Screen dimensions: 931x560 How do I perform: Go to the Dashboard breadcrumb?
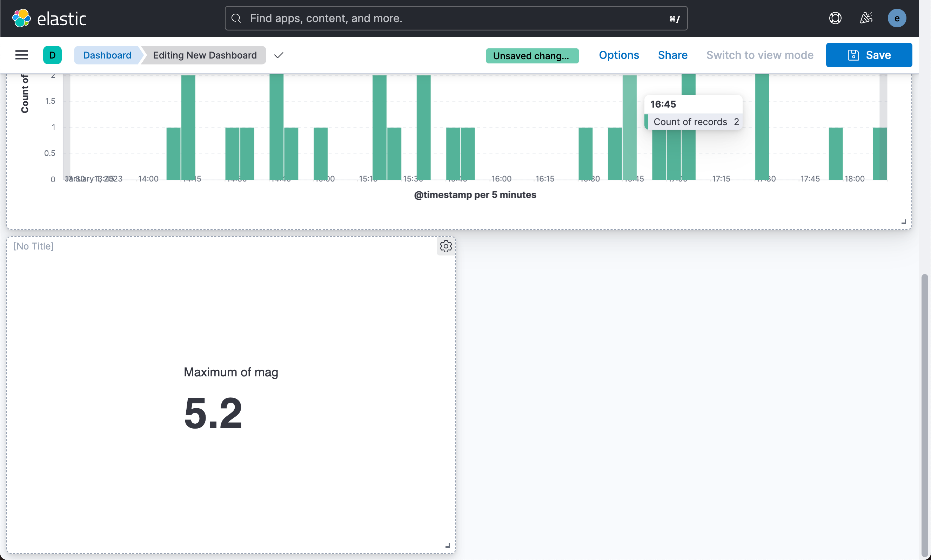(107, 55)
